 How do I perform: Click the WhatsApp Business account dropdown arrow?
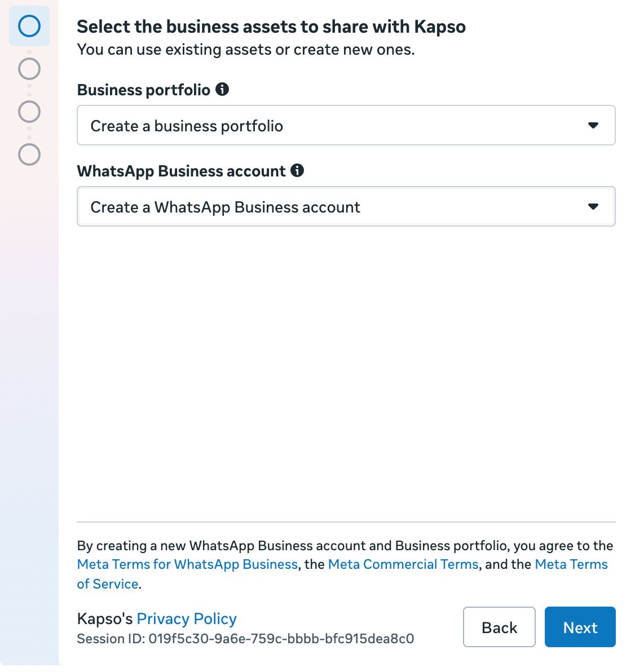tap(593, 206)
